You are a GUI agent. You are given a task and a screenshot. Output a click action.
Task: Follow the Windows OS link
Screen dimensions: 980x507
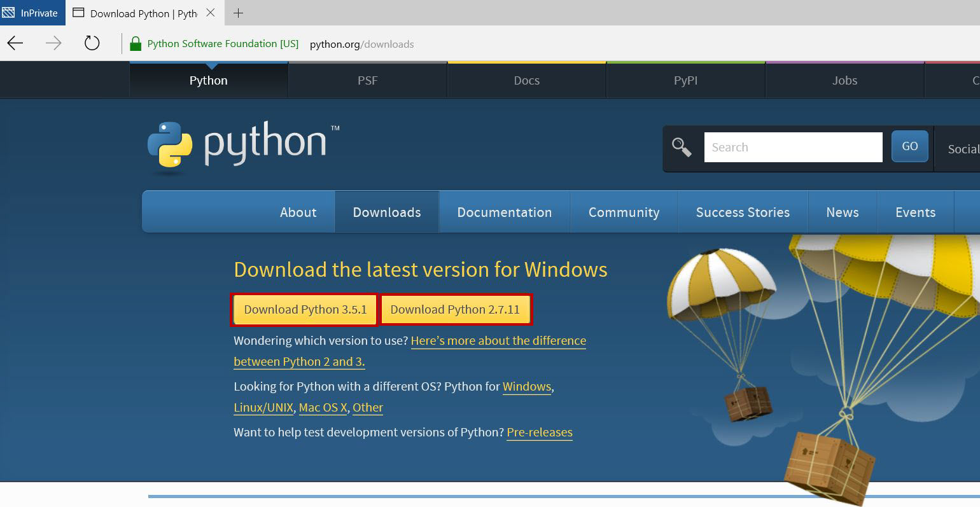point(527,386)
